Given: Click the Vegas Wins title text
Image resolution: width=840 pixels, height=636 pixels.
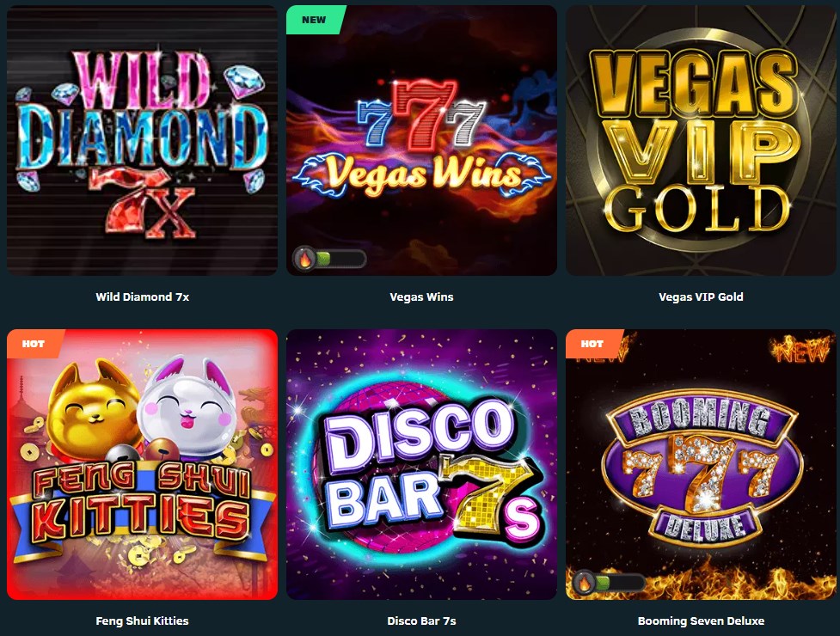Looking at the screenshot, I should [x=421, y=297].
